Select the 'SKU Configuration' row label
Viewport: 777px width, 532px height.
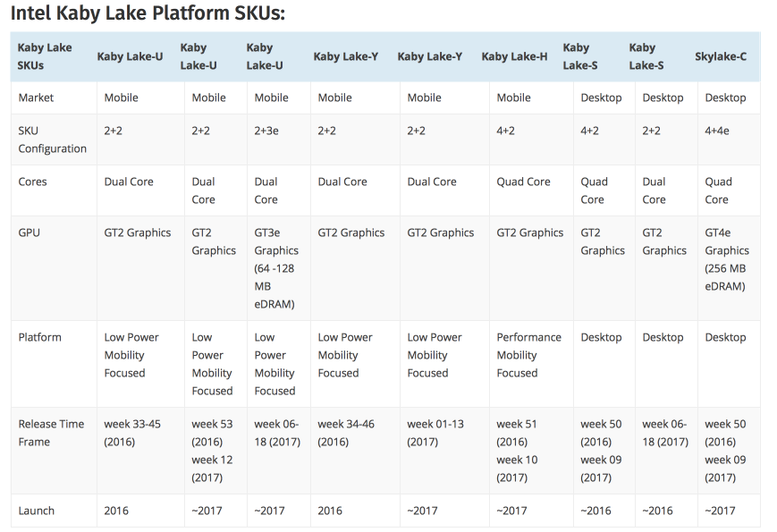[52, 139]
